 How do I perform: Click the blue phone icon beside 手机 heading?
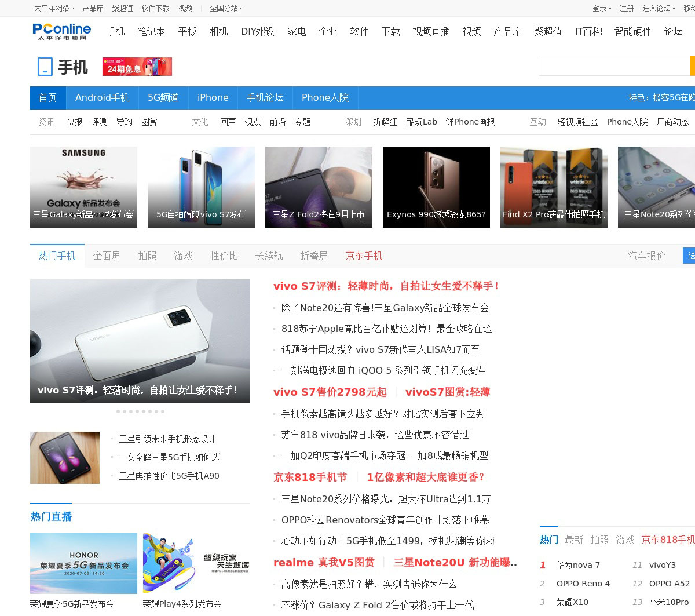(x=45, y=67)
